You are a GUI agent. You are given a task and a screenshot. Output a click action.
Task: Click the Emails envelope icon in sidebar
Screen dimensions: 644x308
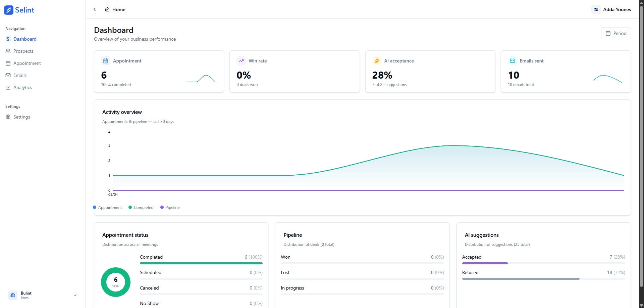point(8,75)
